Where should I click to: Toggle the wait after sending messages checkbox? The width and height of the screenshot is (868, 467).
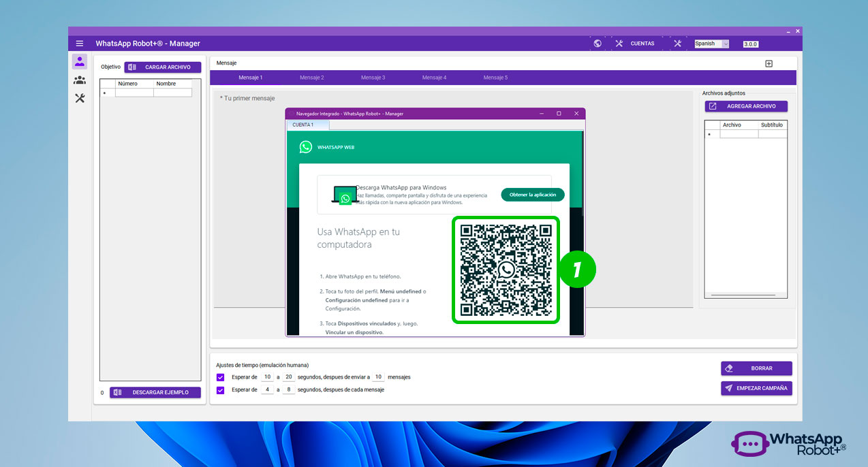click(220, 377)
